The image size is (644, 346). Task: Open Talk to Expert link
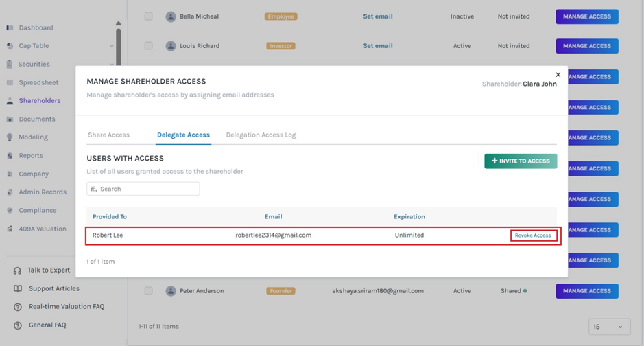49,270
